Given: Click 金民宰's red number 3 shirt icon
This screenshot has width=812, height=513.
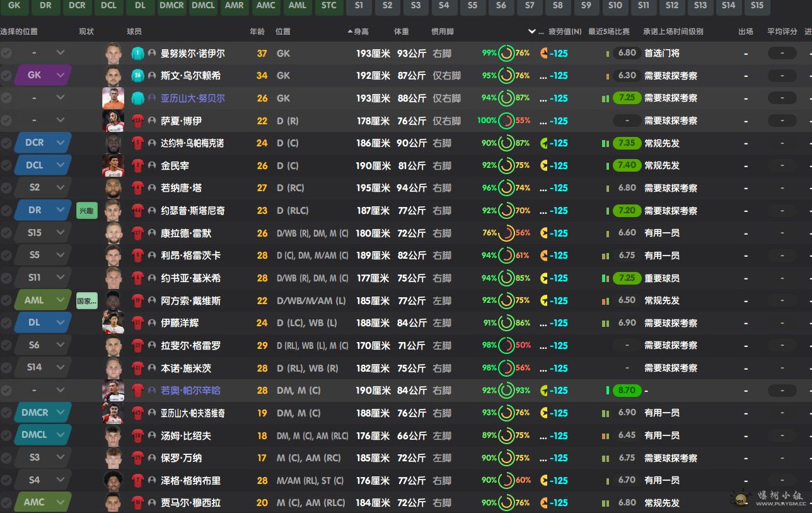Looking at the screenshot, I should (137, 166).
